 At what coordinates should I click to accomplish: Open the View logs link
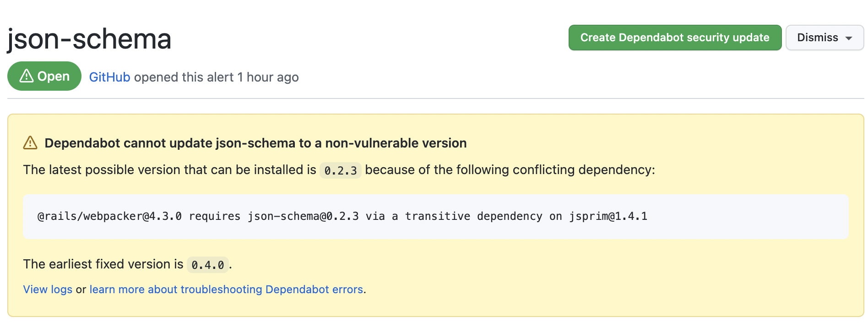(48, 290)
